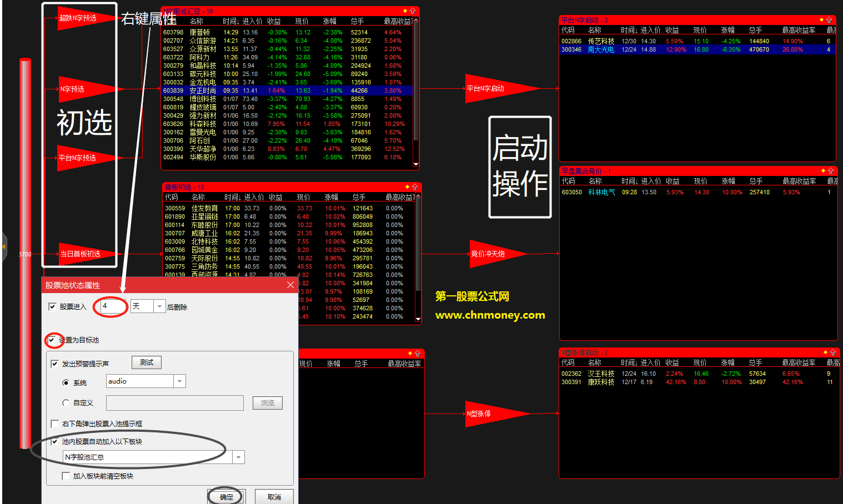The width and height of the screenshot is (843, 504).
Task: Click up-arrow icon in the partially hidden bottom-middle panel
Action: coord(418,353)
